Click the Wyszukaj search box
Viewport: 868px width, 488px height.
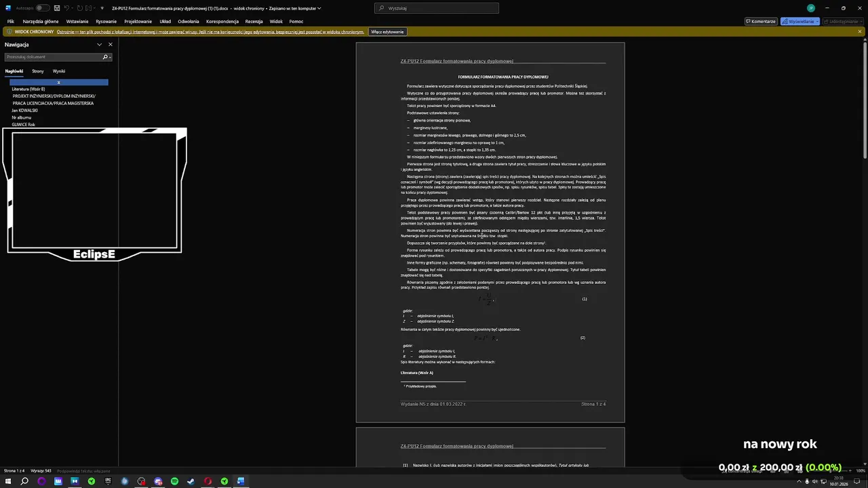pyautogui.click(x=436, y=8)
